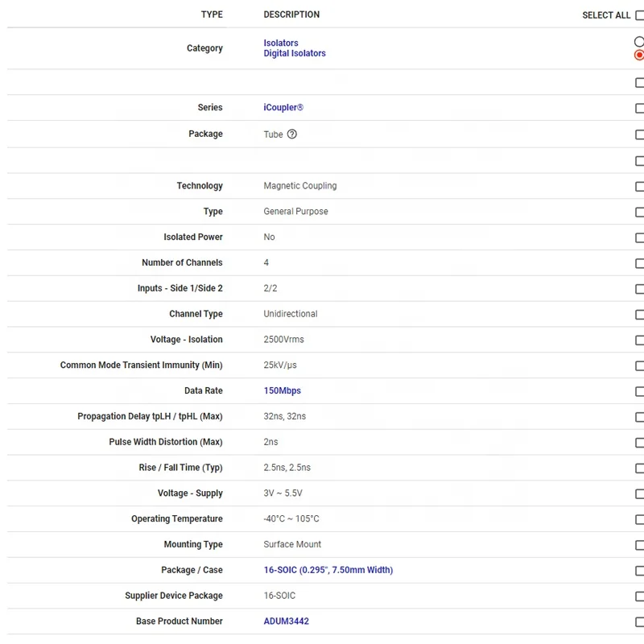Open the ADUM3442 base product link
644x644 pixels.
[286, 621]
